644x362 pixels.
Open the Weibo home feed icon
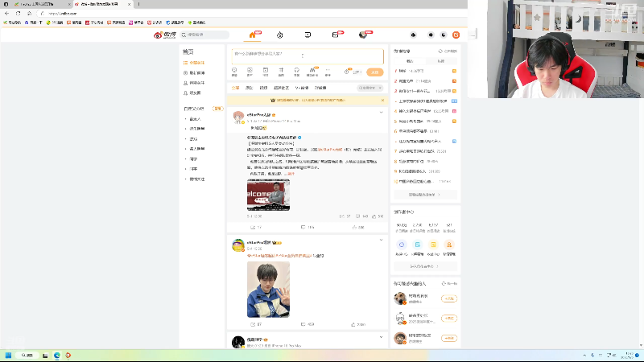tap(252, 35)
